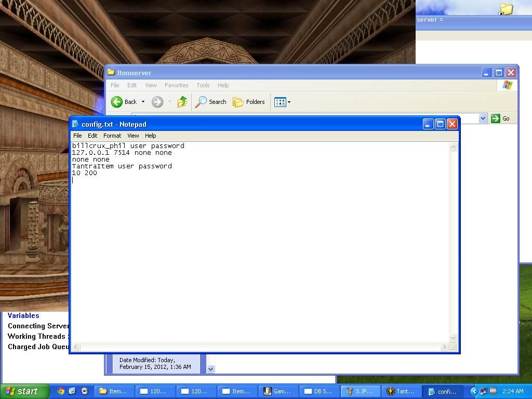Switch to the DB S... taskbar window

click(318, 391)
